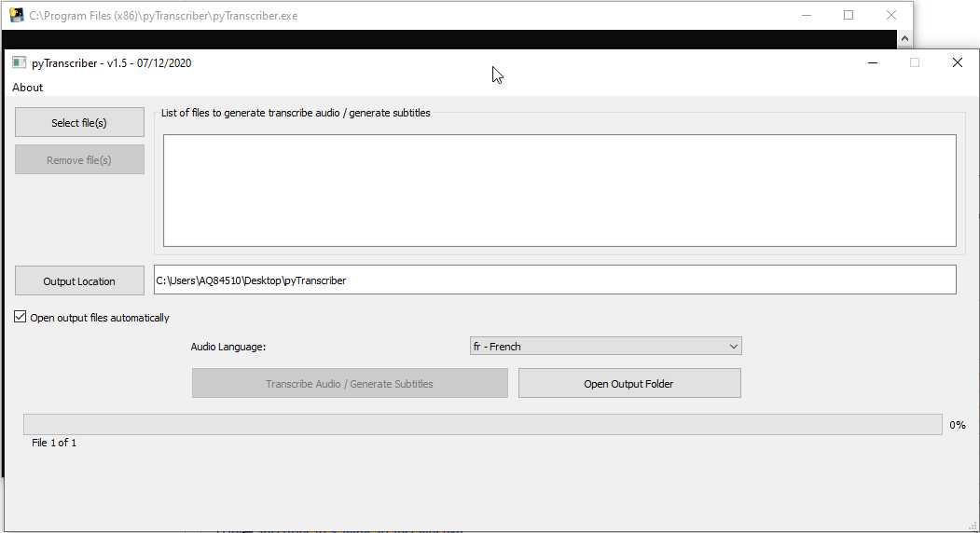Click the Output Location button
980x533 pixels.
click(79, 281)
